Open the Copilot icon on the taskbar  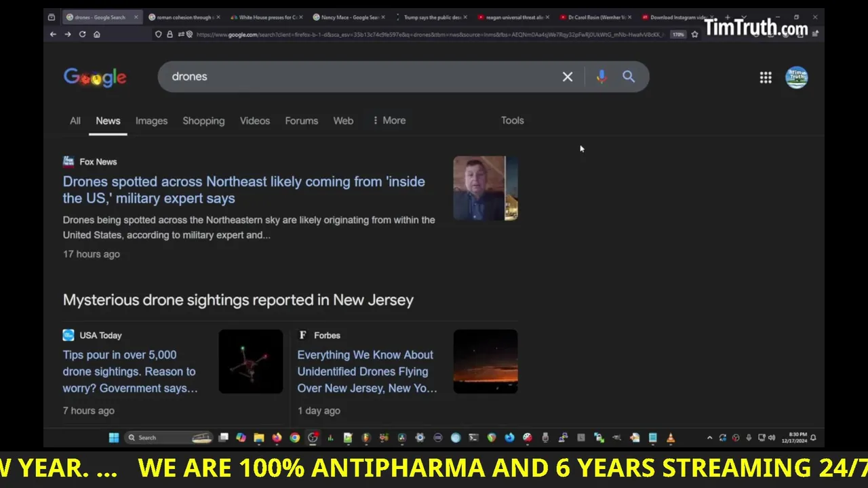(x=241, y=438)
